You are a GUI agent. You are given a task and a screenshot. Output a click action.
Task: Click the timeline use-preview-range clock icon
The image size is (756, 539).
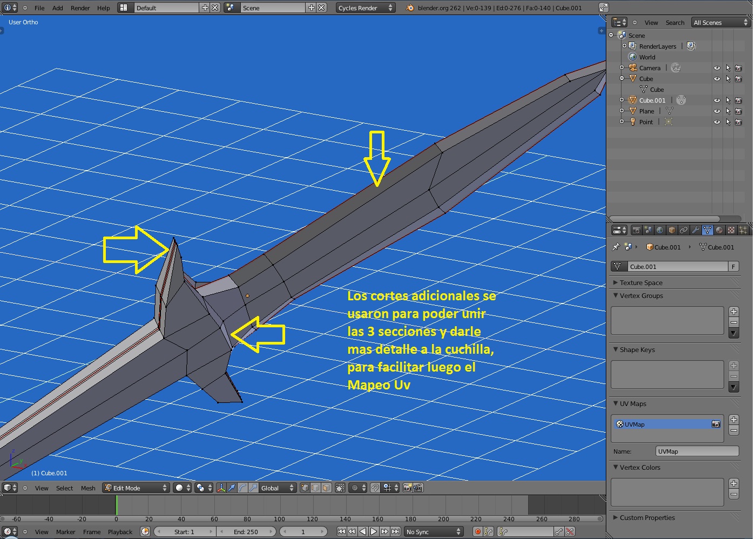145,531
